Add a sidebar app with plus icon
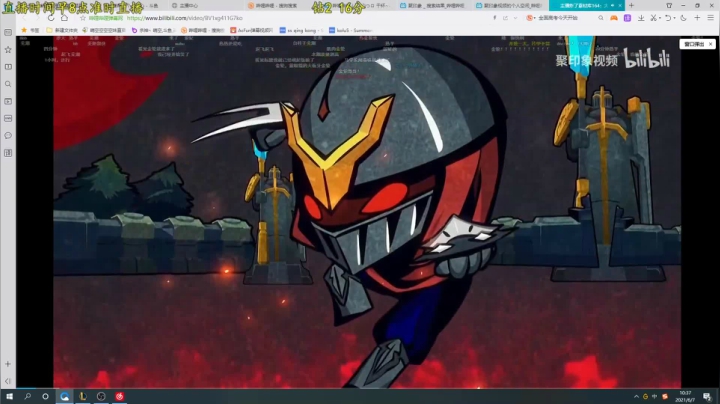The width and height of the screenshot is (720, 404). click(8, 364)
